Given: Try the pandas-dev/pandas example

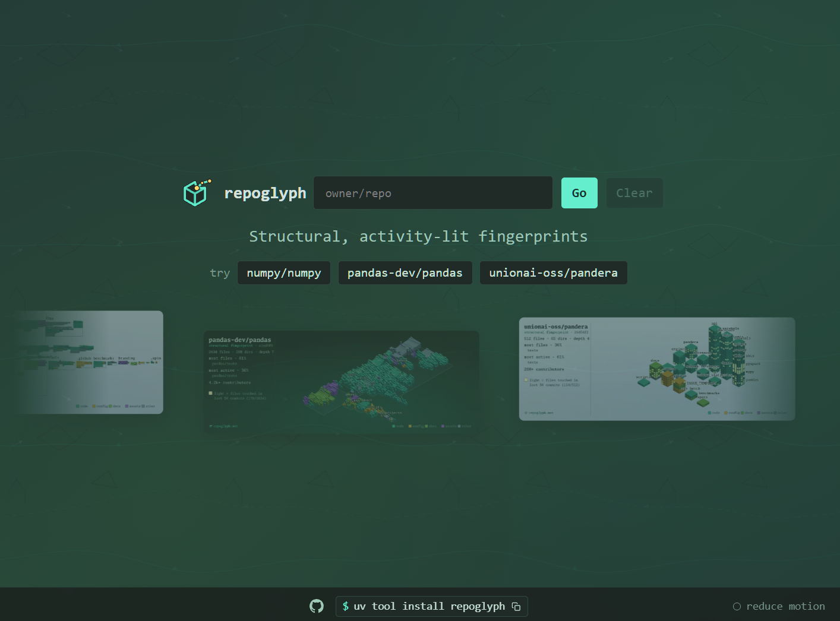Looking at the screenshot, I should (x=405, y=273).
